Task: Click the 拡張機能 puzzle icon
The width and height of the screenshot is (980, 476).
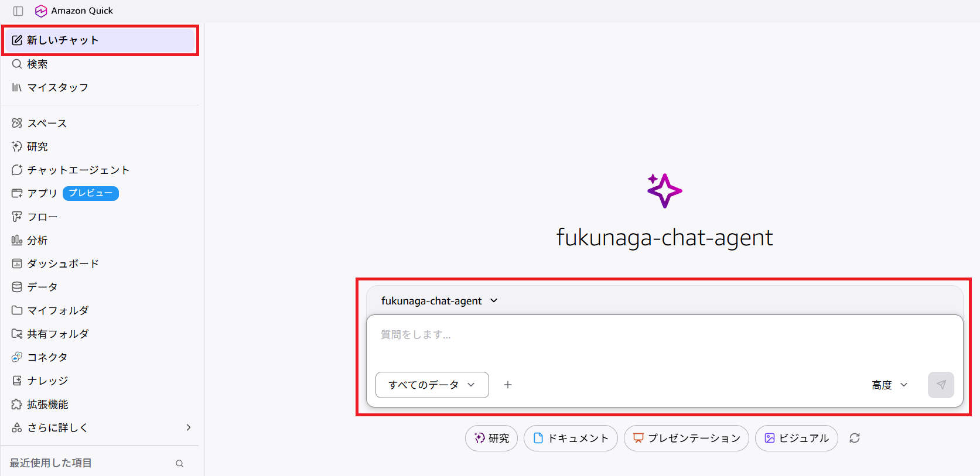Action: 17,404
